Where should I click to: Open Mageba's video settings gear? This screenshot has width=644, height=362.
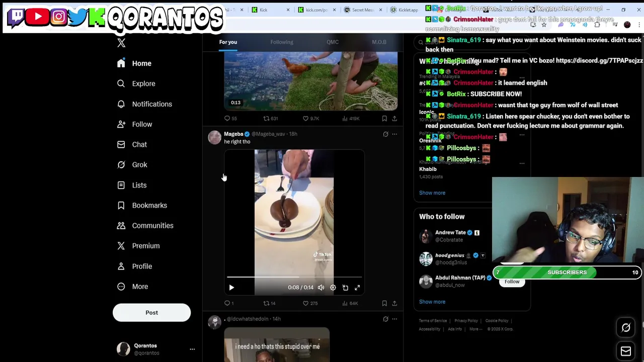click(x=333, y=288)
